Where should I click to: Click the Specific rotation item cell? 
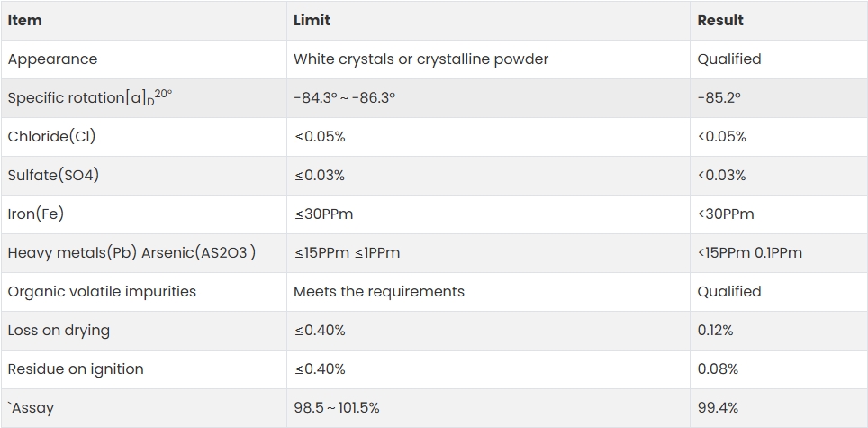click(x=144, y=98)
